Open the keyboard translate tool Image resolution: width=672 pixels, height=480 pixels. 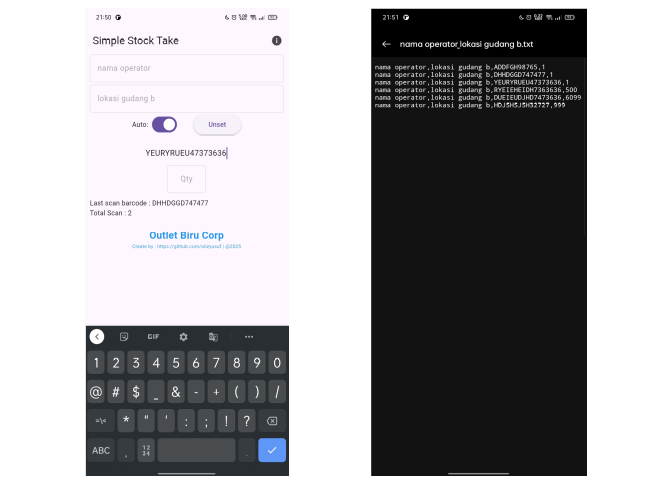coord(213,337)
